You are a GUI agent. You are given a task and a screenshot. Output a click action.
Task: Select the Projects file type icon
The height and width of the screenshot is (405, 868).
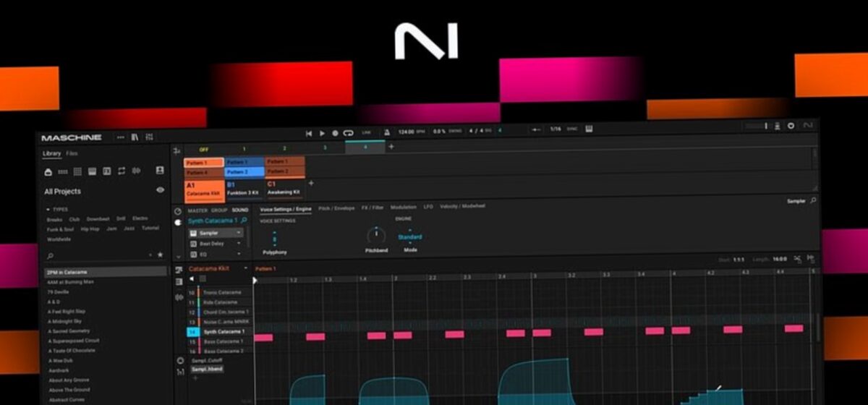[48, 171]
